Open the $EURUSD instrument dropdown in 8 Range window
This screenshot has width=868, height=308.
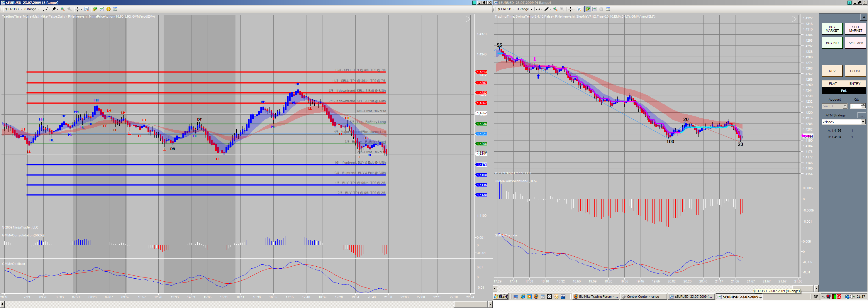13,9
